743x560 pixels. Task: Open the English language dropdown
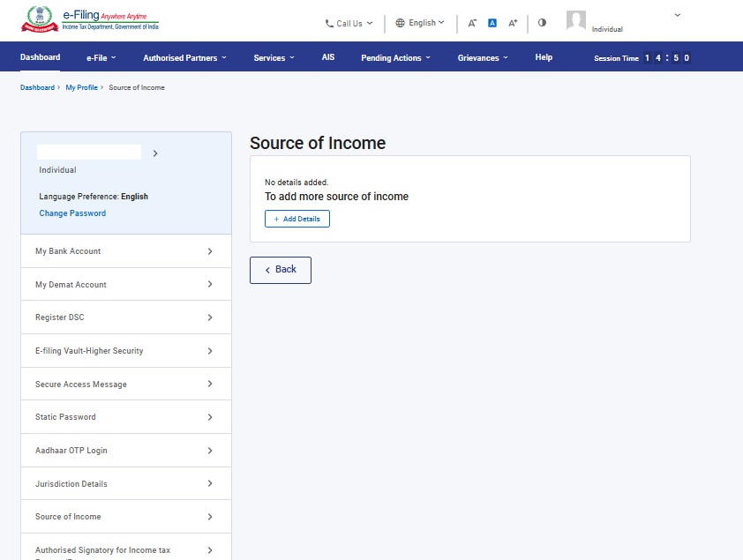pos(420,23)
